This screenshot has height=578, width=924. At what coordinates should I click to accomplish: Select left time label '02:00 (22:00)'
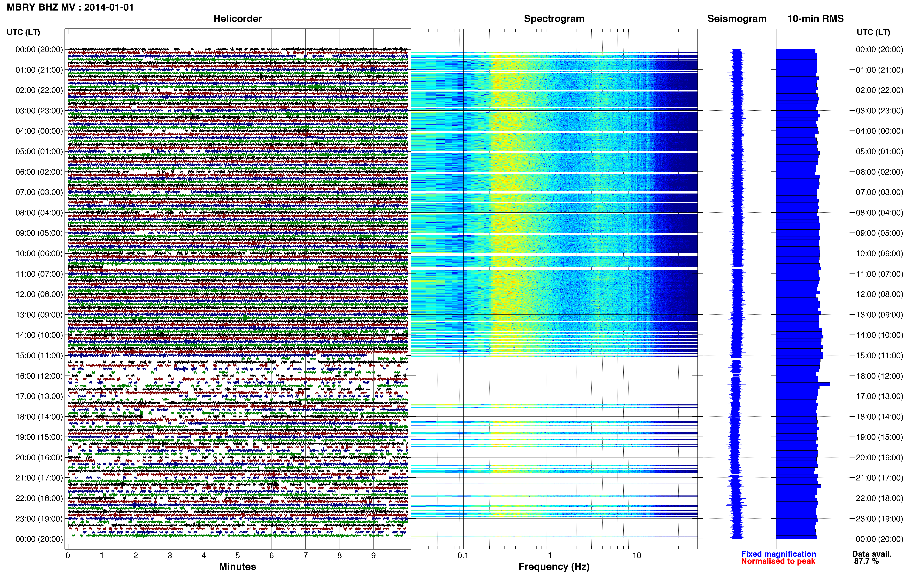point(39,90)
